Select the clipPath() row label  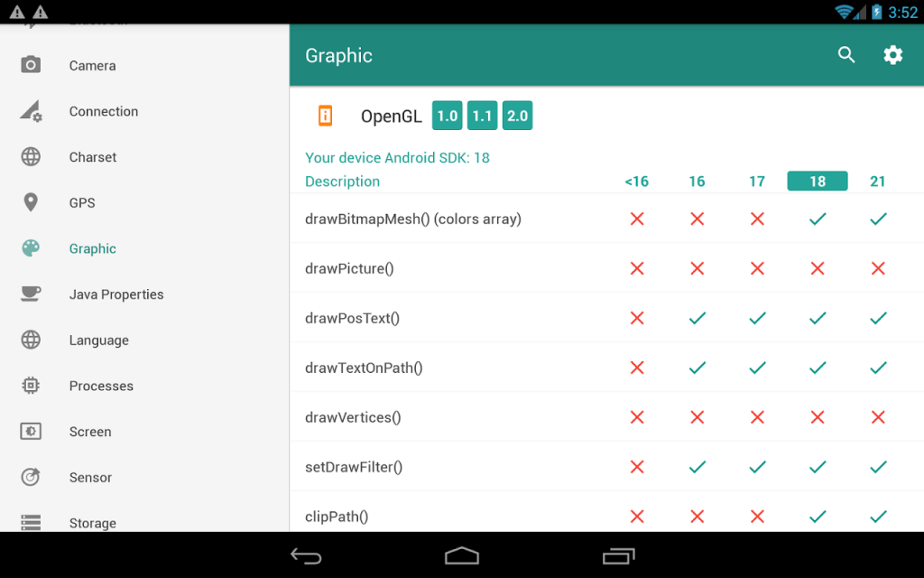point(337,516)
